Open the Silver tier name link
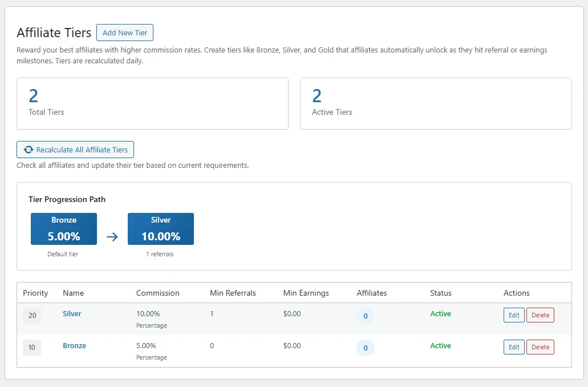The height and width of the screenshot is (387, 588). 72,314
